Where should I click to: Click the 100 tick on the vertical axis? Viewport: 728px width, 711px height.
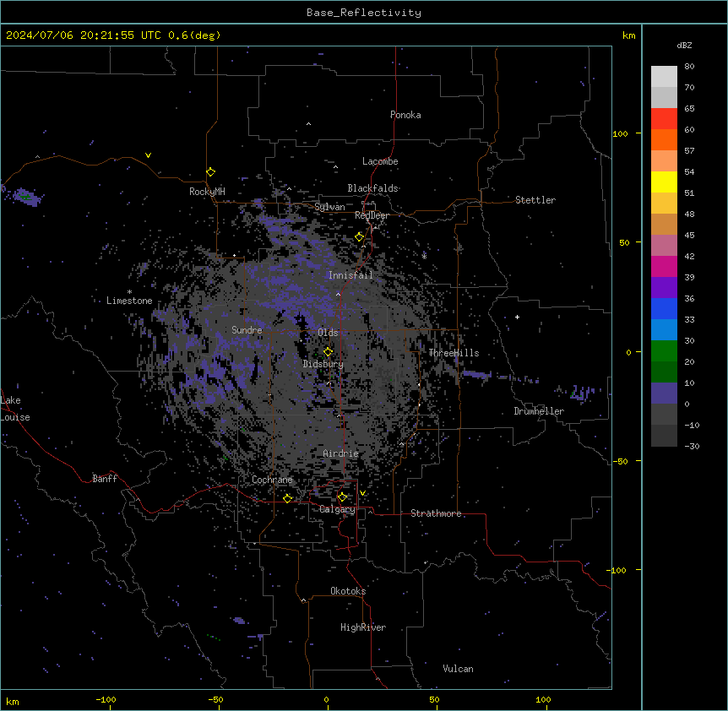tap(620, 133)
